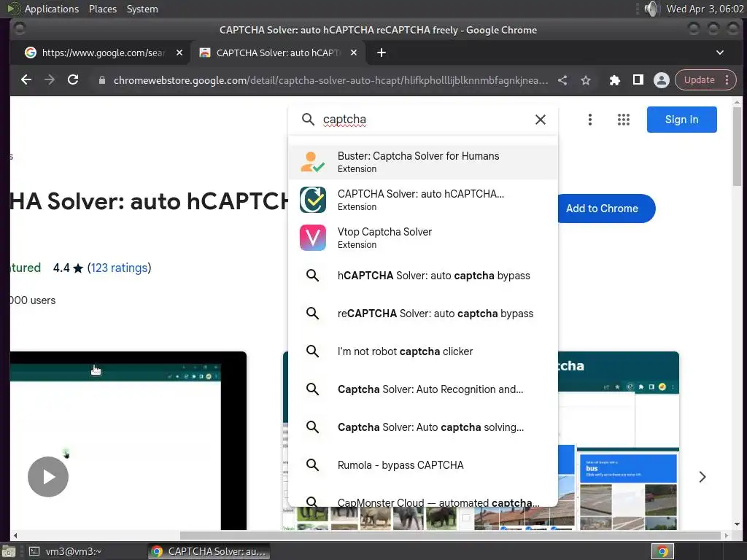Clear the captcha search text
Viewport: 747px width, 560px height.
(541, 120)
